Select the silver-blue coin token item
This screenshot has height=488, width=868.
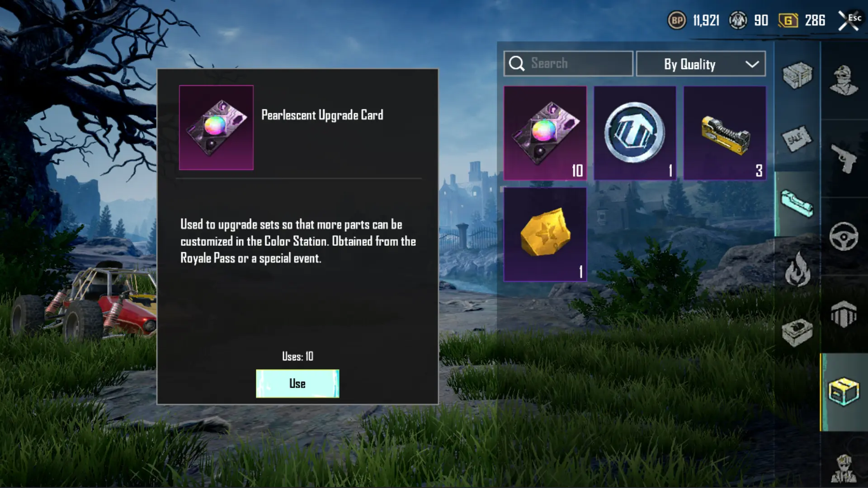click(635, 133)
